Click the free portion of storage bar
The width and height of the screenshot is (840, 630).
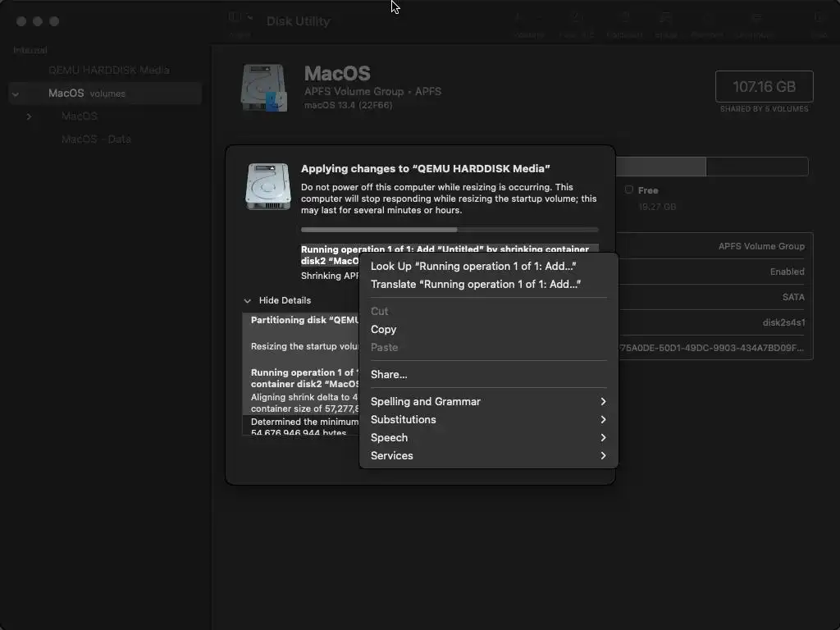pos(757,167)
